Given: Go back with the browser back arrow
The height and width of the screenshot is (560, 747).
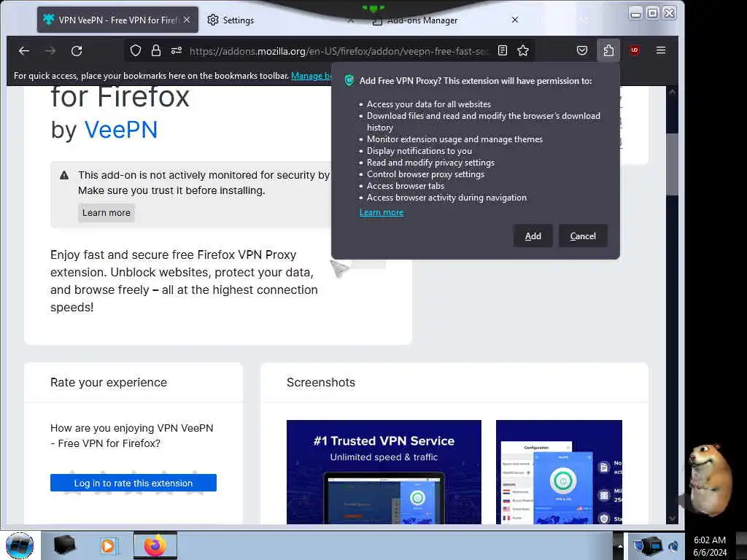Looking at the screenshot, I should (24, 50).
